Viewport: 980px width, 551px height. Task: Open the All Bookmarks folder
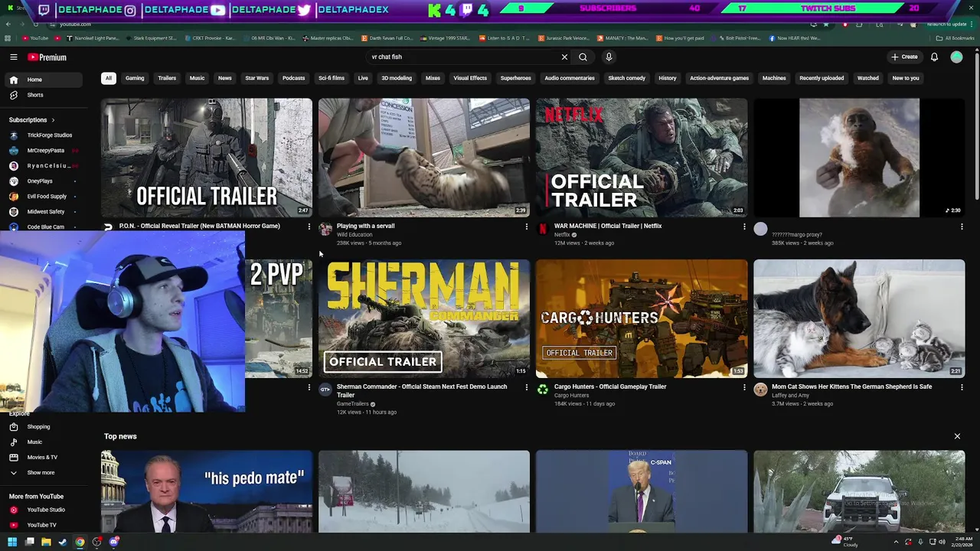[x=956, y=37]
